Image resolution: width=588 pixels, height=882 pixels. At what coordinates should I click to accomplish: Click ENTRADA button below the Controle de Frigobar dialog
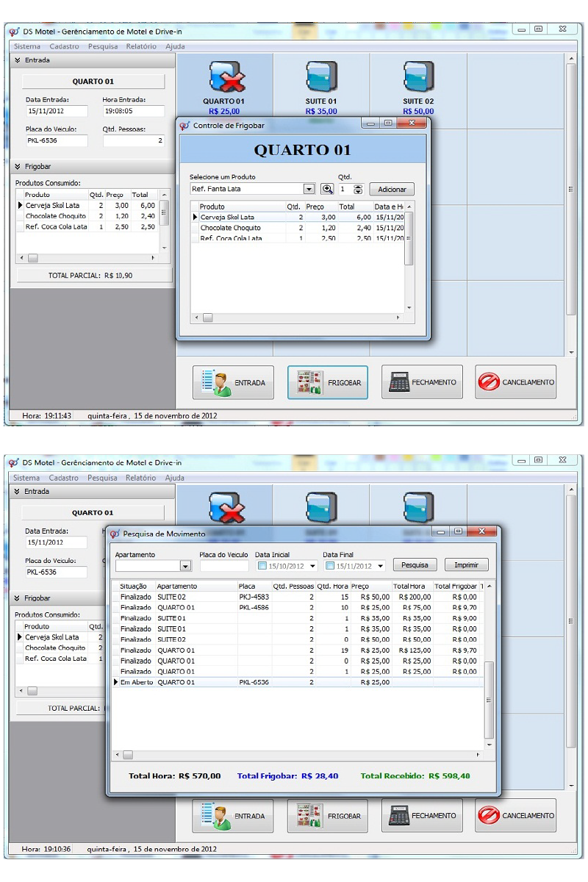click(233, 382)
